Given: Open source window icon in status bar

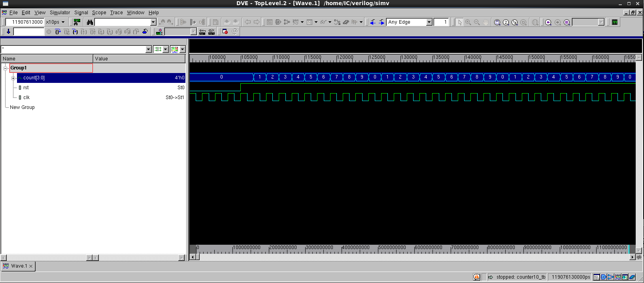Looking at the screenshot, I should pyautogui.click(x=597, y=277).
